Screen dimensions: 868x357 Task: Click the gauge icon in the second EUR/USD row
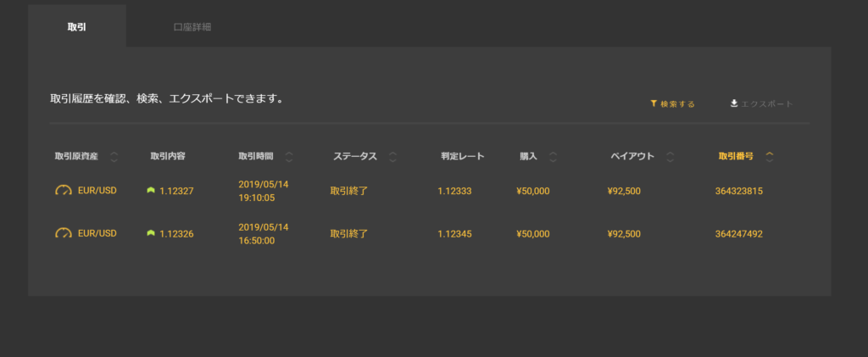(64, 233)
